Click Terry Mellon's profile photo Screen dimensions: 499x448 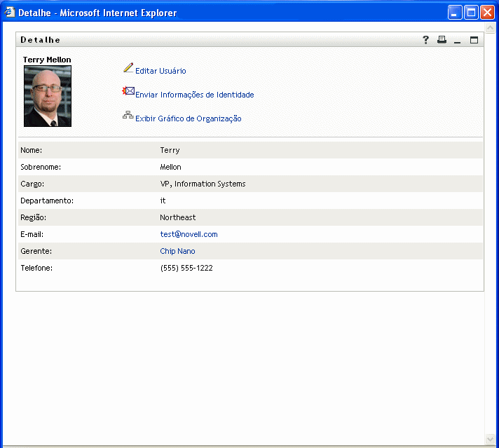coord(48,96)
